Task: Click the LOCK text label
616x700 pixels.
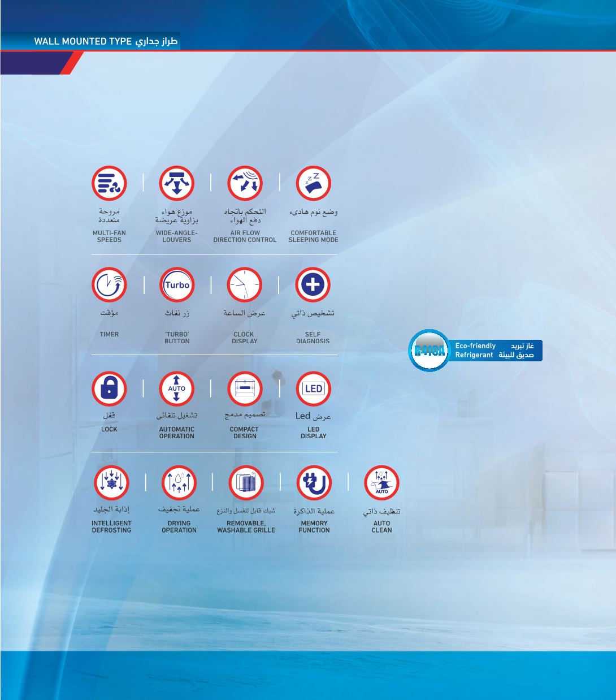Action: [109, 429]
